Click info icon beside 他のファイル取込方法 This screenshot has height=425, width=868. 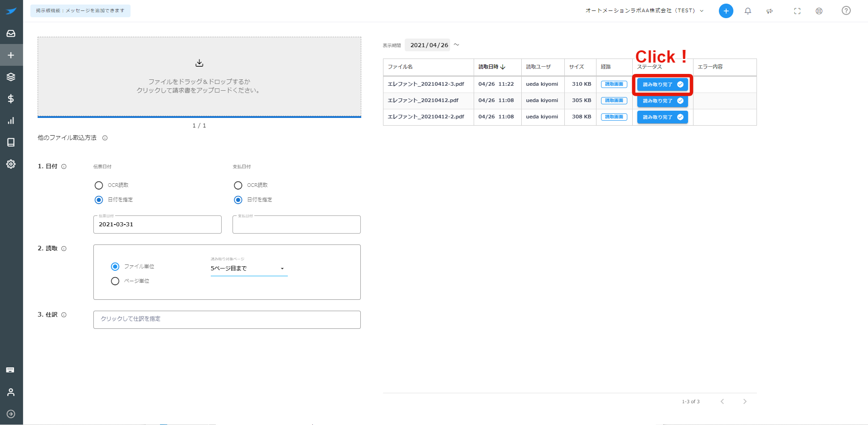[105, 138]
